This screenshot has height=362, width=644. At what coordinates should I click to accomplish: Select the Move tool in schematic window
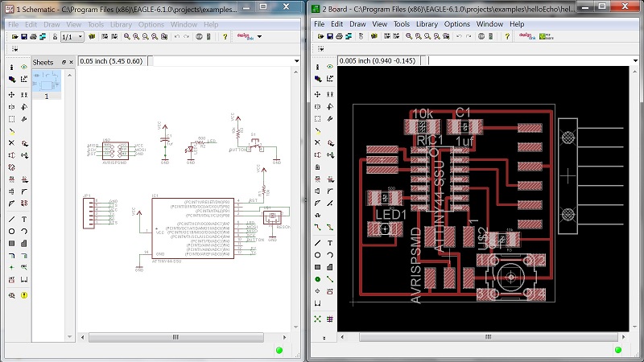(12, 93)
